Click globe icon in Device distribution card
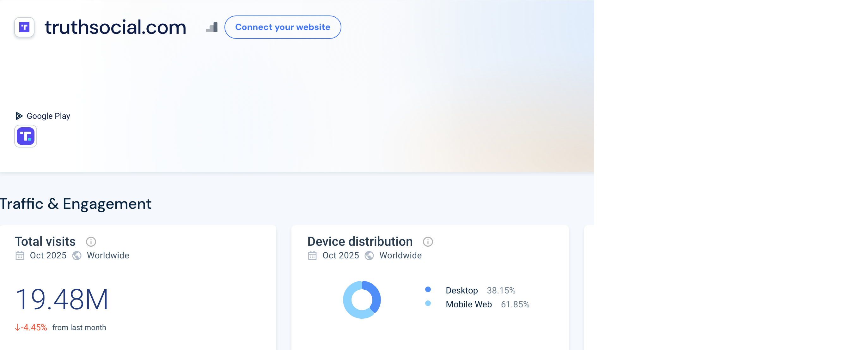868x350 pixels. point(369,256)
